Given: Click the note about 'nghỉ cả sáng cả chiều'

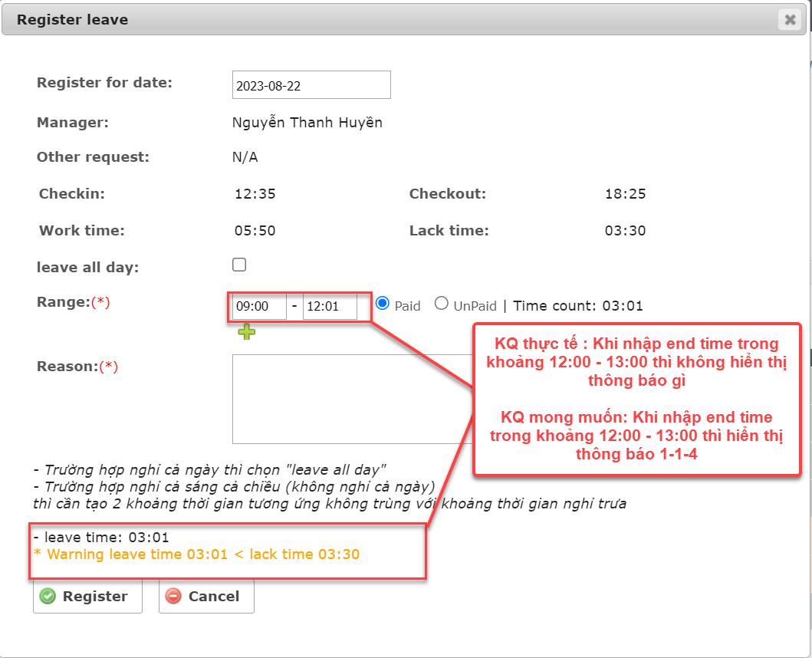Looking at the screenshot, I should pos(234,487).
